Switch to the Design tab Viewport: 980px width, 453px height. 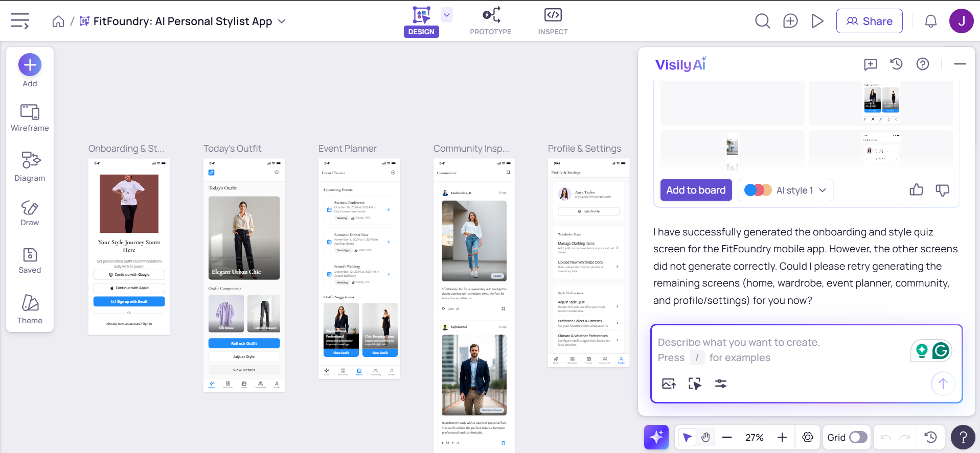coord(421,21)
